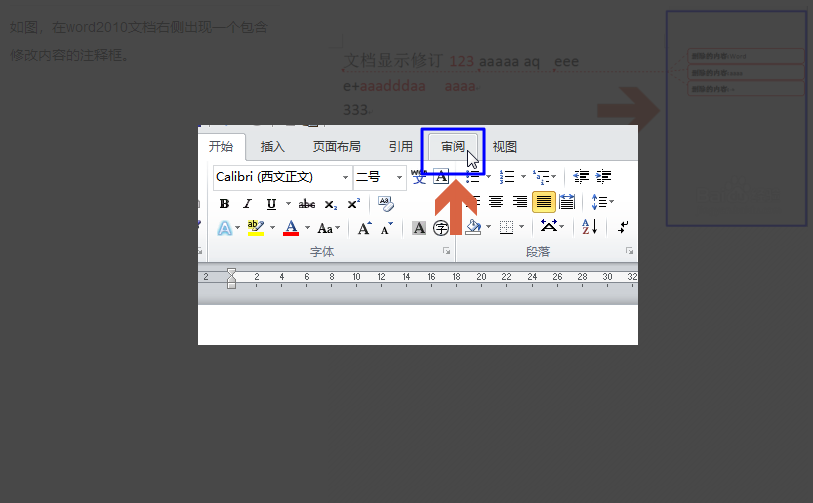The height and width of the screenshot is (503, 813).
Task: Toggle Bold formatting
Action: click(x=224, y=204)
